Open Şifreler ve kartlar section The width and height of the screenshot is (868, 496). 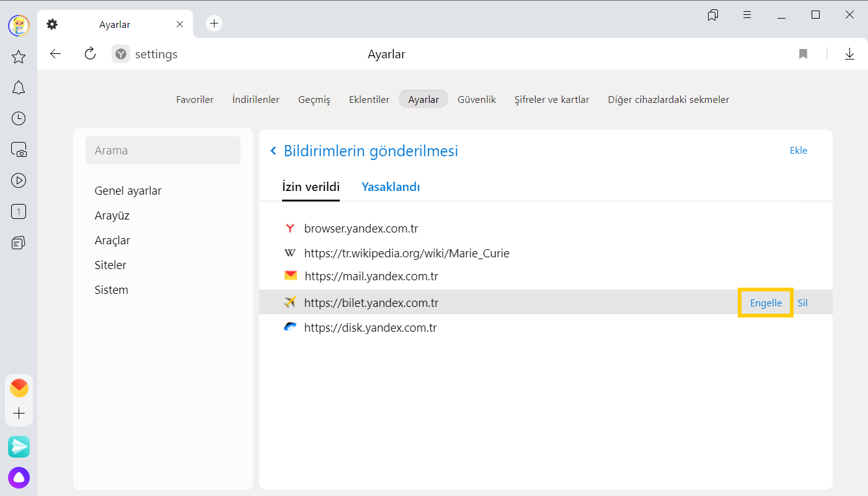point(552,99)
